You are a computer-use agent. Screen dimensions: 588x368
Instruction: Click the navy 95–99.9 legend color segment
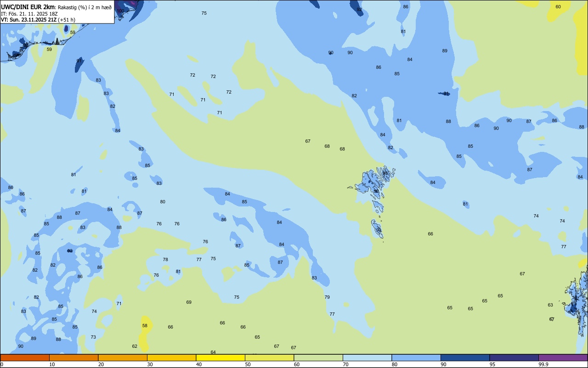pyautogui.click(x=514, y=357)
